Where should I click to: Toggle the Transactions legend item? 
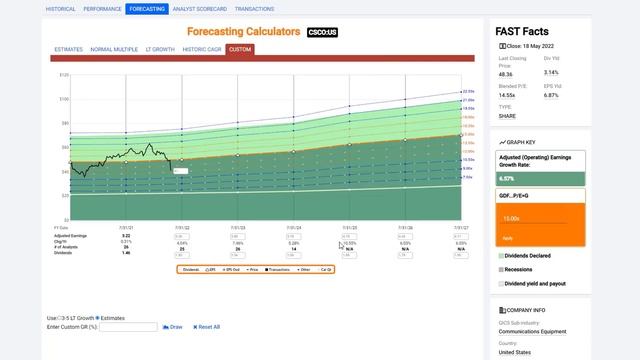click(x=278, y=270)
